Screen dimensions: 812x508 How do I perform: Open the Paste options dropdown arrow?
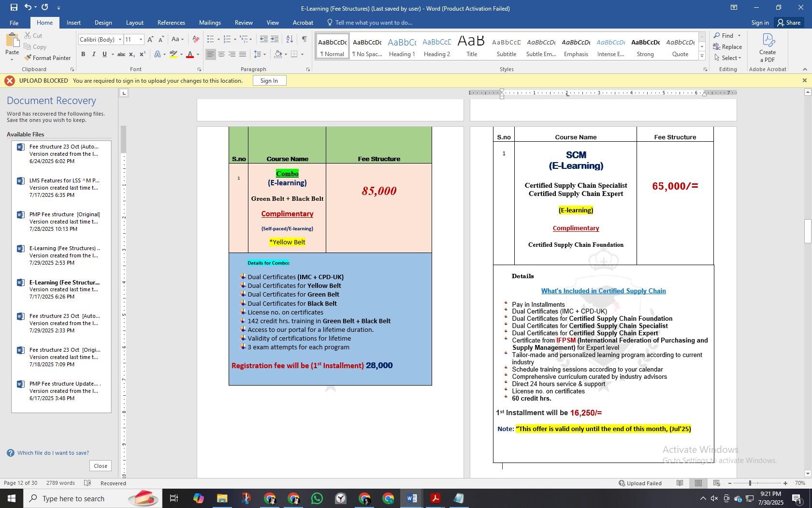[12, 60]
